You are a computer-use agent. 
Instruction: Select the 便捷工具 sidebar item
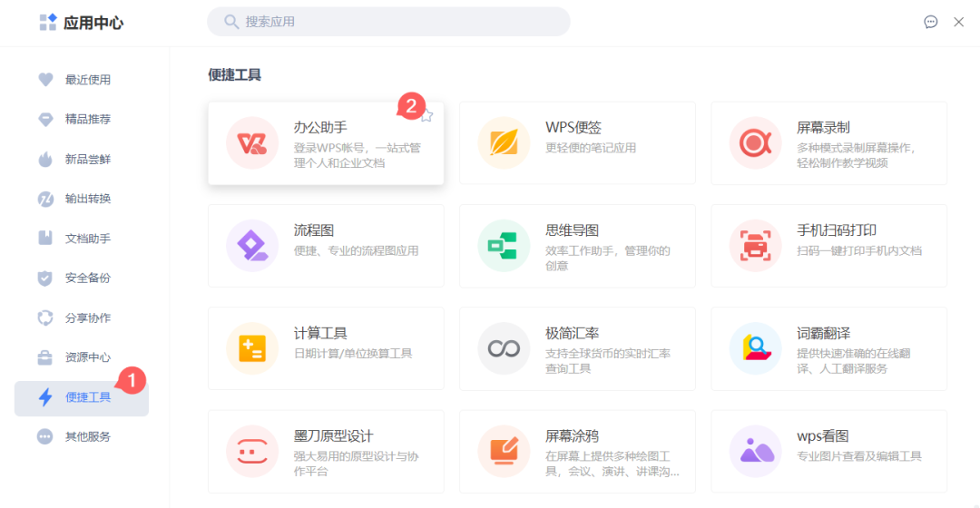point(82,398)
